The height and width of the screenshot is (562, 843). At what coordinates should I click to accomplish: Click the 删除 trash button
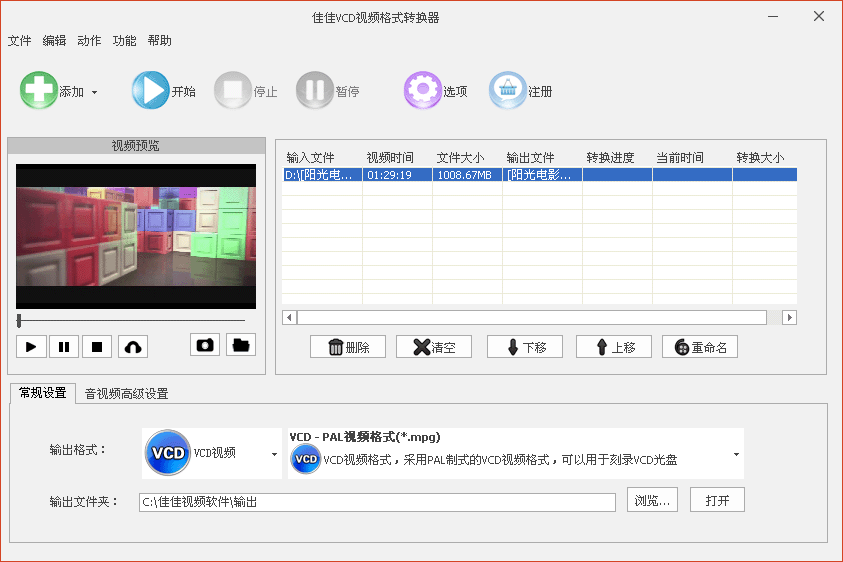coord(348,347)
